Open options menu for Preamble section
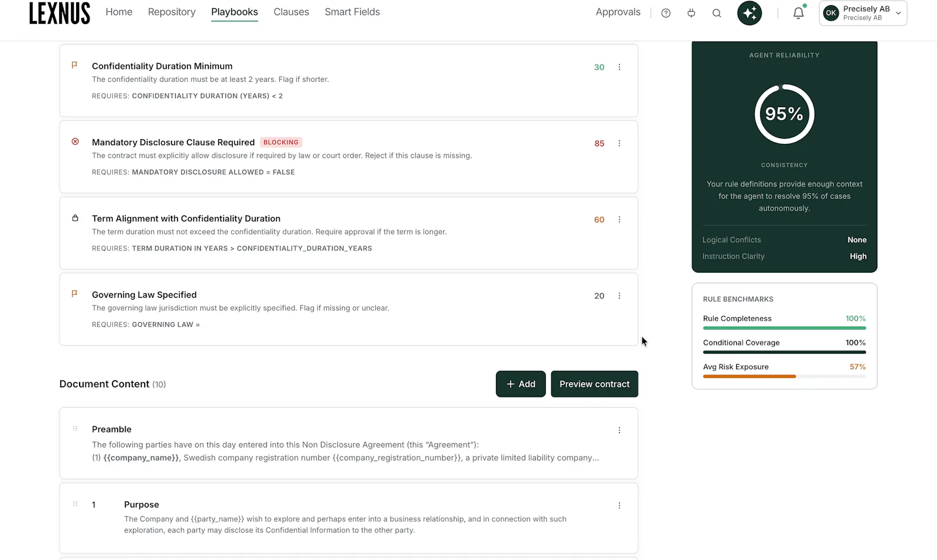 tap(620, 430)
